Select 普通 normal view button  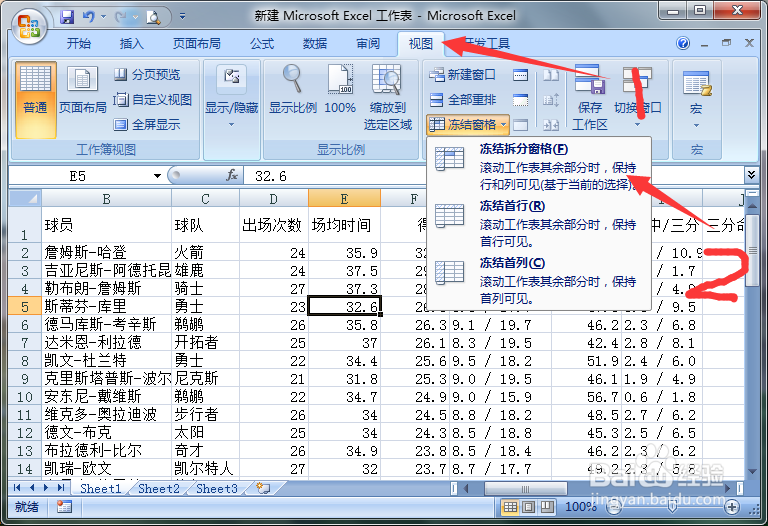pos(35,99)
